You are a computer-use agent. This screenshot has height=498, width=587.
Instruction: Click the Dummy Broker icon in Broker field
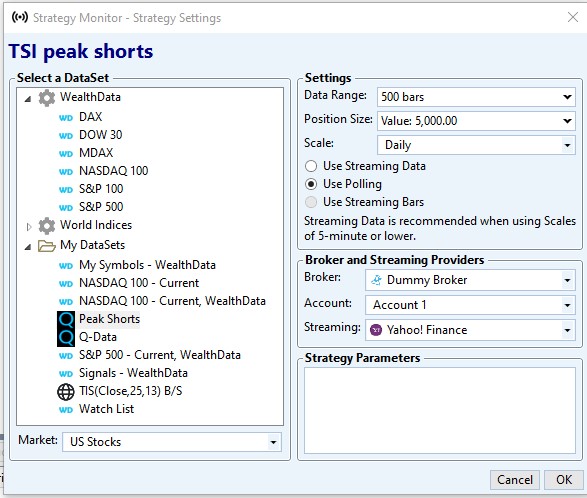click(x=376, y=280)
